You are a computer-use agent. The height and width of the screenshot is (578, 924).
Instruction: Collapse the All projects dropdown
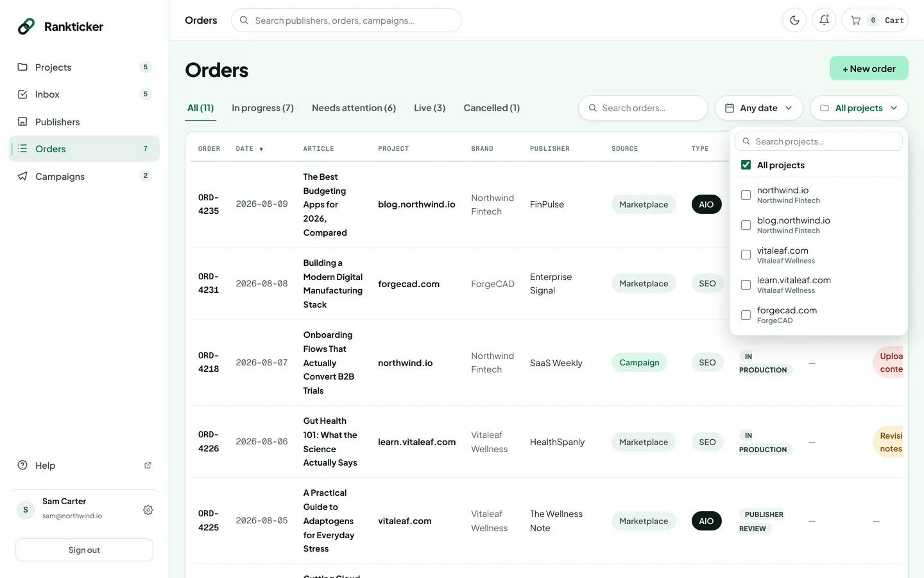click(859, 108)
